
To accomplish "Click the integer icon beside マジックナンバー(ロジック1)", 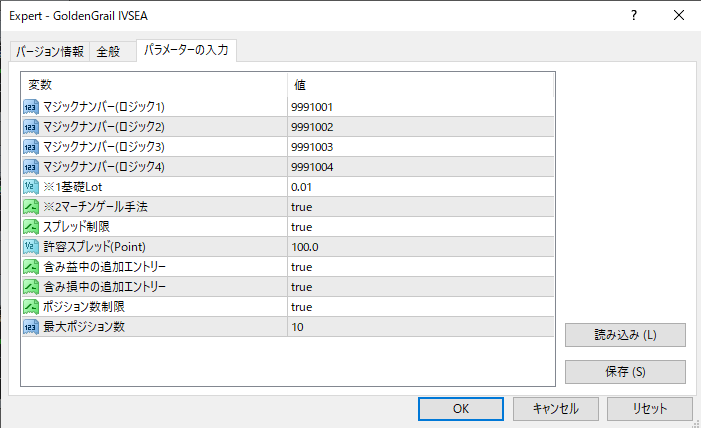I will pos(31,106).
